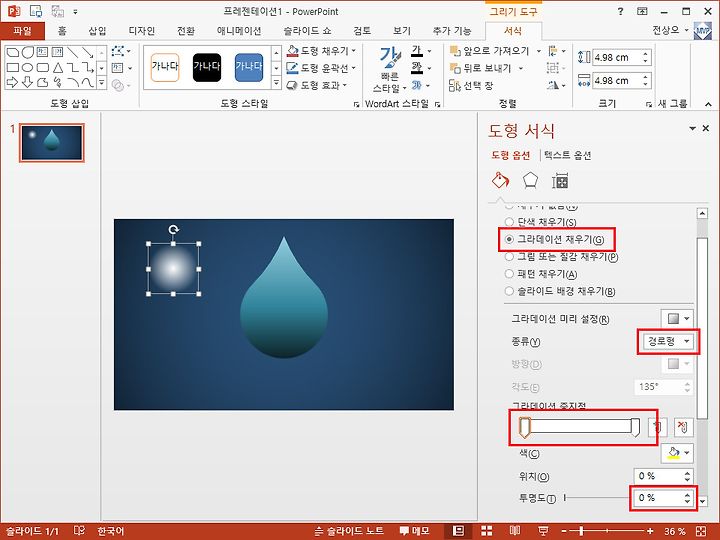Select the right gradient stop
This screenshot has width=720, height=540.
(x=635, y=427)
